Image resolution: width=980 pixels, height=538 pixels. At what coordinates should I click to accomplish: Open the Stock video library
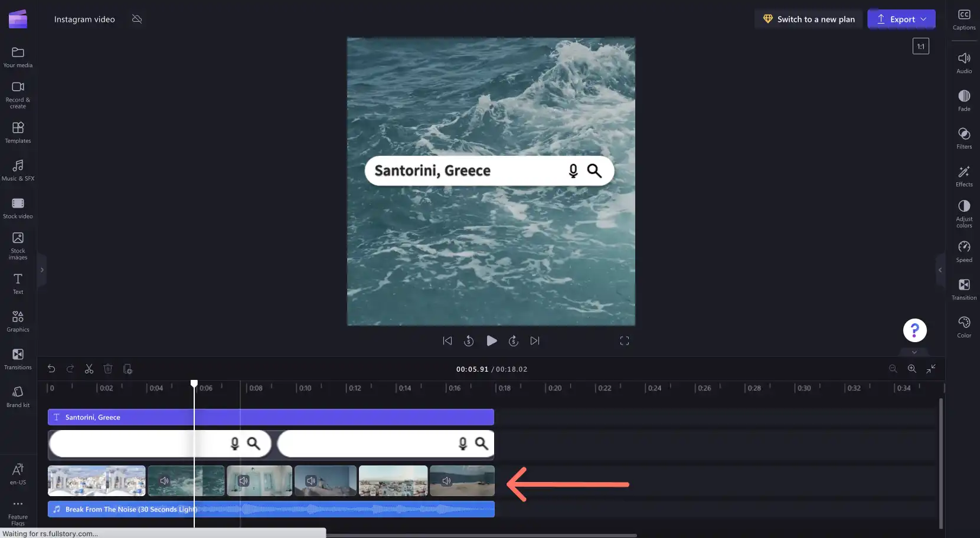(x=18, y=208)
